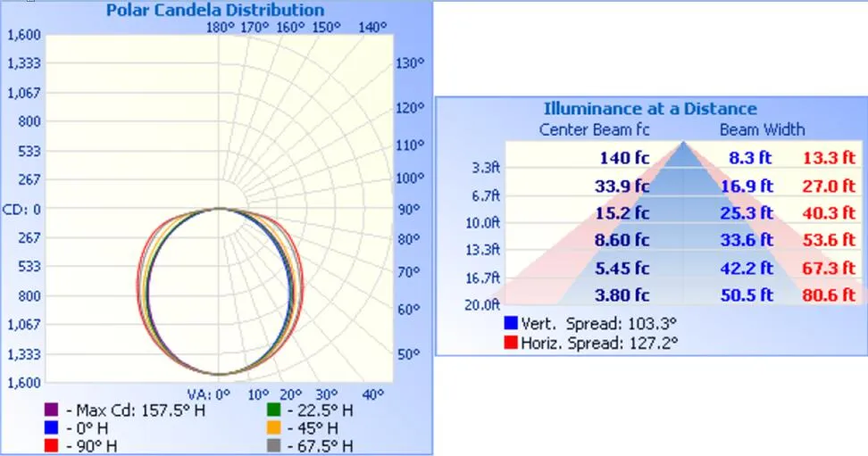The width and height of the screenshot is (868, 456).
Task: Click the orange 45° H legend swatch
Action: [x=273, y=427]
